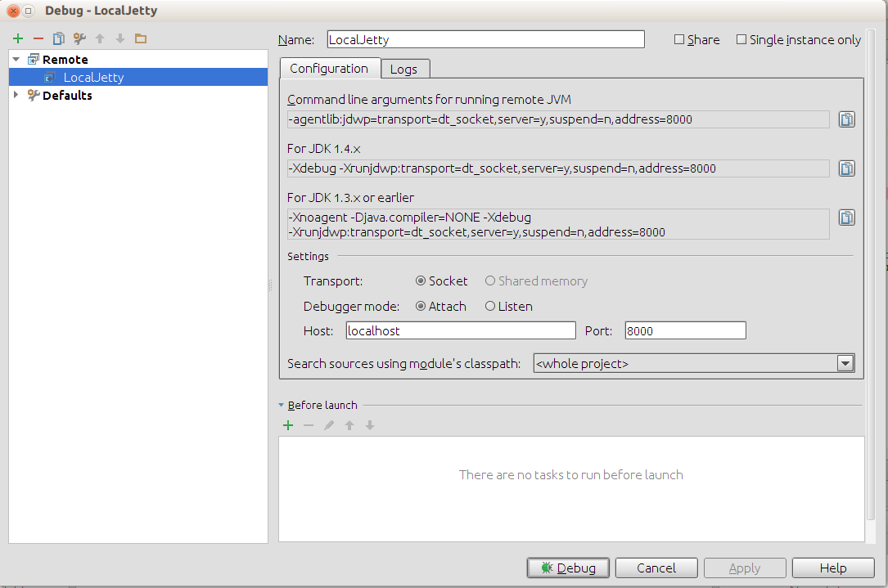Click the copy configuration icon in toolbar
The image size is (888, 588).
(58, 38)
